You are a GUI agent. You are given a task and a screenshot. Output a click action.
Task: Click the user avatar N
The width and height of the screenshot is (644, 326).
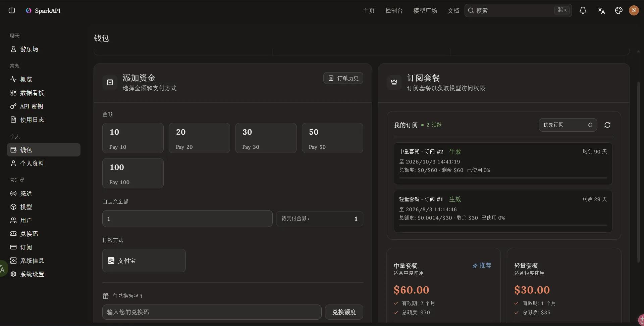point(634,10)
